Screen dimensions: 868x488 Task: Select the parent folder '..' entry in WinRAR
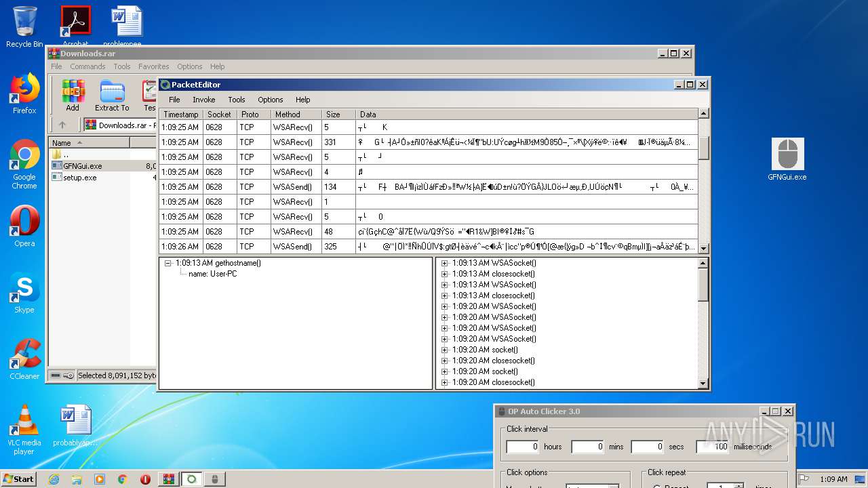[x=61, y=155]
